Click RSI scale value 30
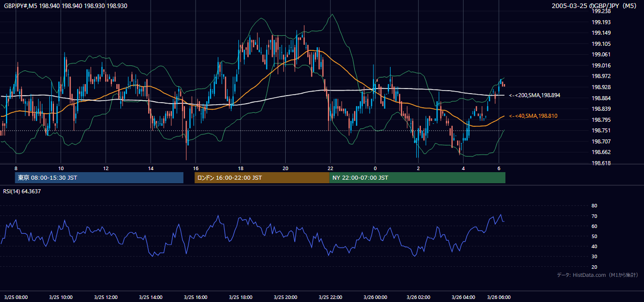The width and height of the screenshot is (644, 302). pyautogui.click(x=594, y=257)
